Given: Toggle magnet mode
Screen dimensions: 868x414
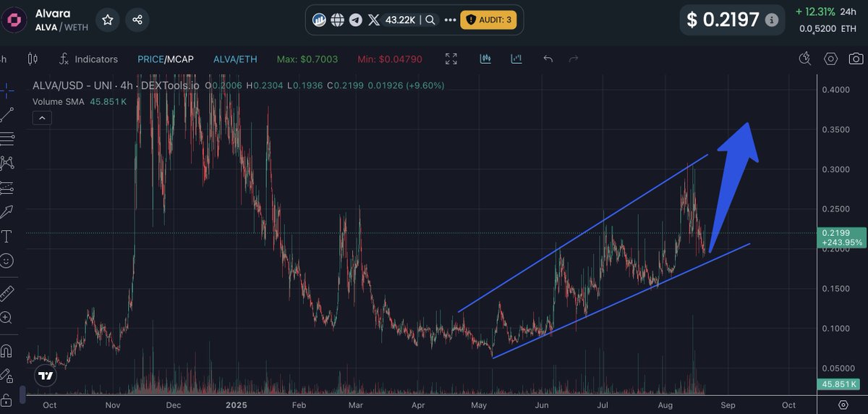Looking at the screenshot, I should click(x=7, y=351).
